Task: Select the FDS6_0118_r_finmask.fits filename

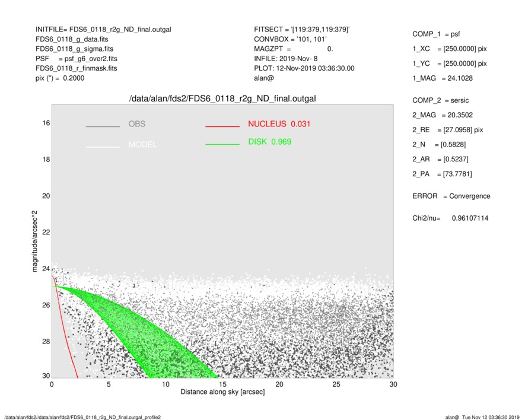Action: point(77,68)
